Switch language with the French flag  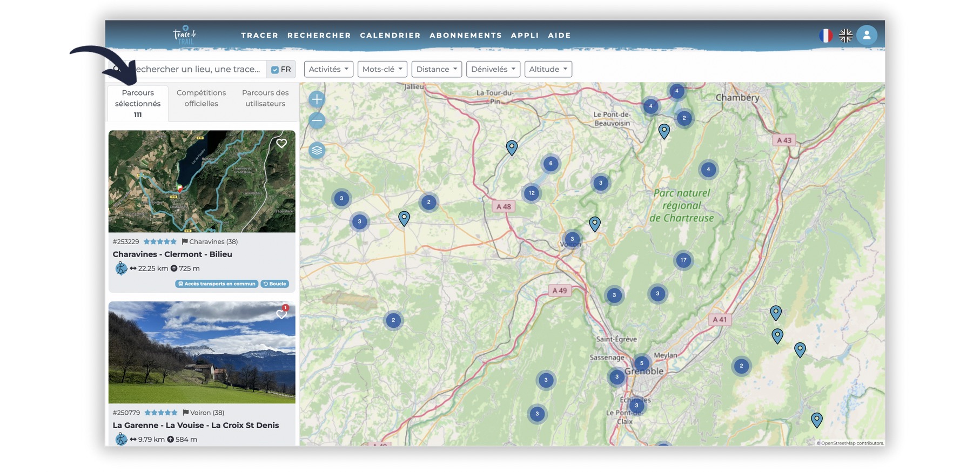coord(825,36)
